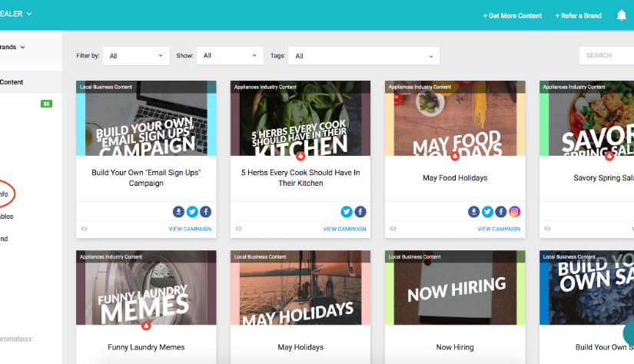Open the Build Your Own Email Sign Ups thumbnail
This screenshot has width=634, height=364.
point(146,118)
